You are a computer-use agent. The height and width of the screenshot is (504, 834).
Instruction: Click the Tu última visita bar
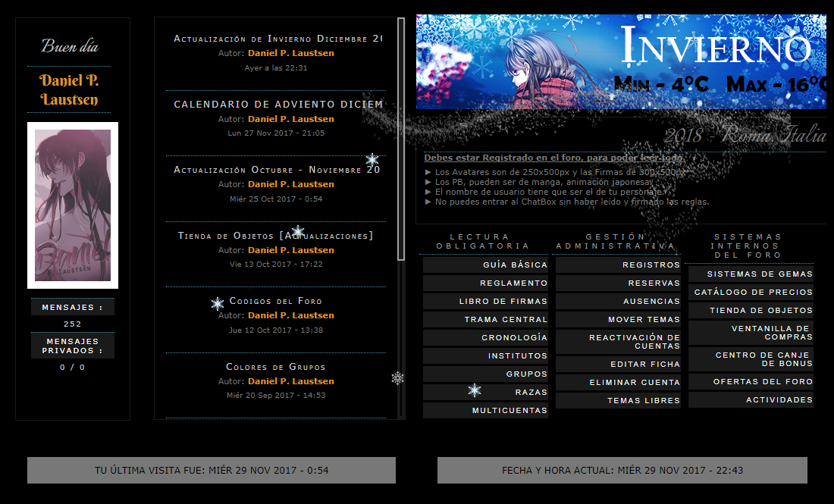pos(212,470)
